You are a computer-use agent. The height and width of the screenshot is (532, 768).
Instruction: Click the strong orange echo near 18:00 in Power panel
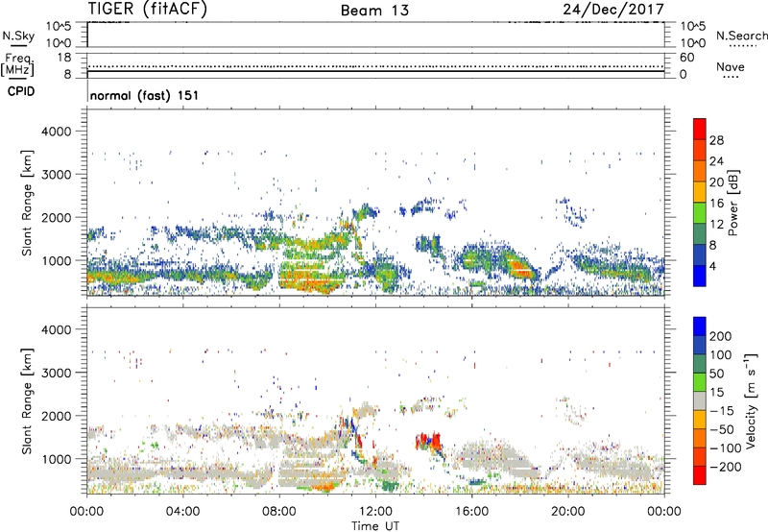pyautogui.click(x=520, y=269)
